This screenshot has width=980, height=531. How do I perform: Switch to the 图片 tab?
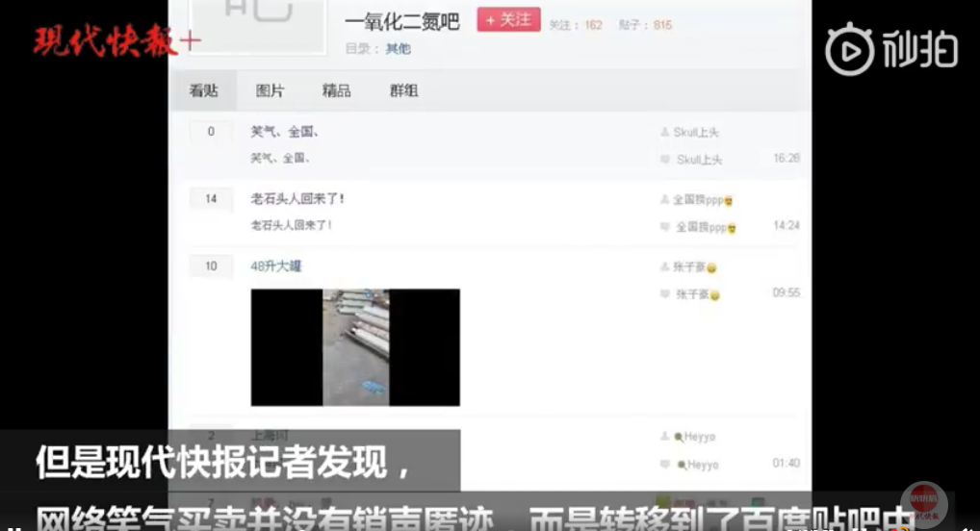tap(270, 91)
